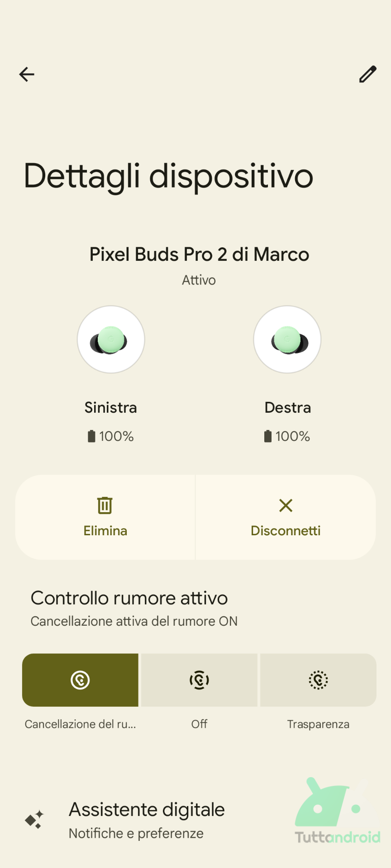Tap the back arrow icon
Viewport: 391px width, 868px height.
[x=27, y=74]
